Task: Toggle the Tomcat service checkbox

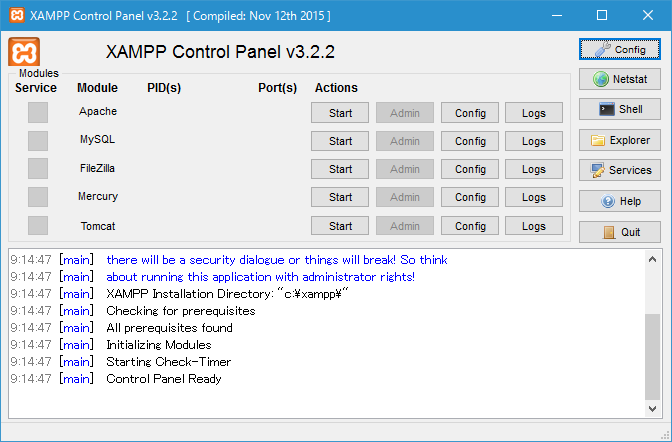Action: (38, 226)
